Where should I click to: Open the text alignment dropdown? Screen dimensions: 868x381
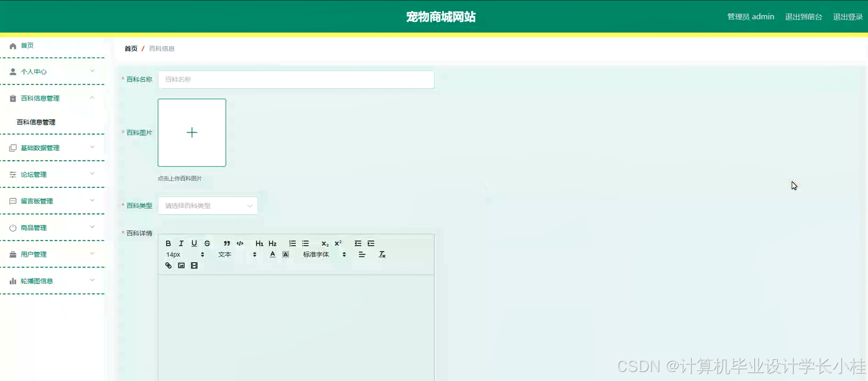[x=362, y=255]
